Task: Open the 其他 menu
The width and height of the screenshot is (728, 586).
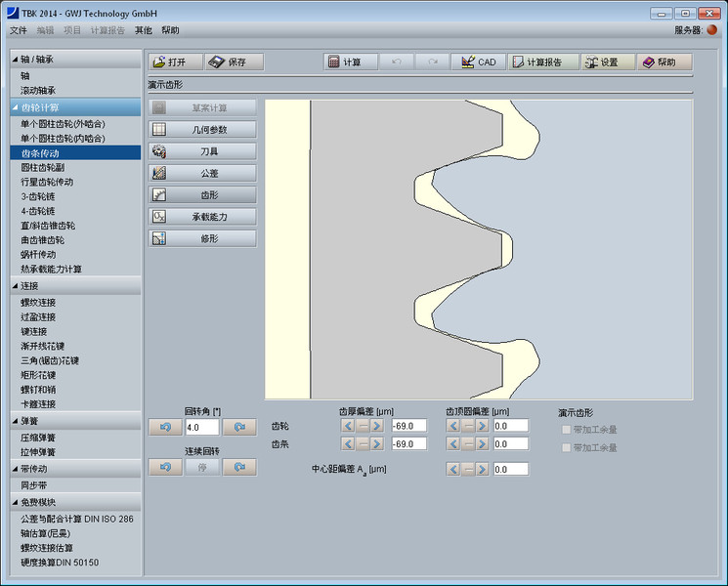Action: pos(144,30)
